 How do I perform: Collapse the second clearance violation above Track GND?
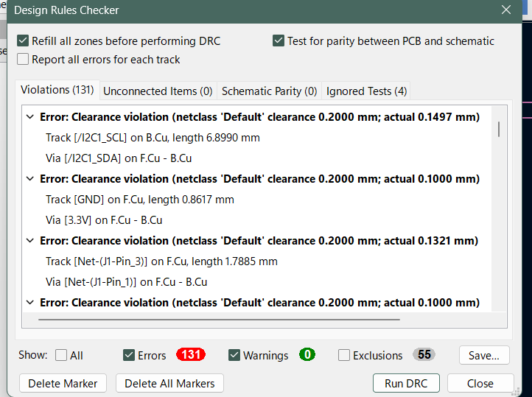30,179
